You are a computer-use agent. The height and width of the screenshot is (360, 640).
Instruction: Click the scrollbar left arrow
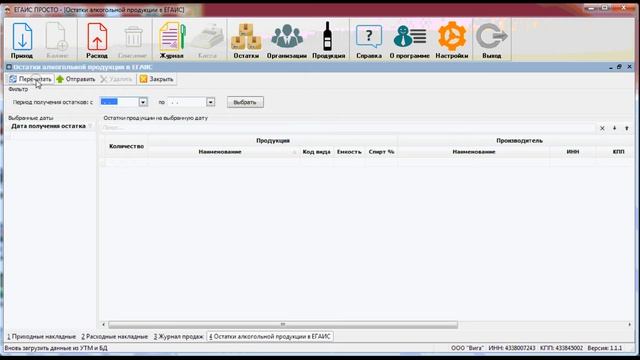pyautogui.click(x=103, y=324)
